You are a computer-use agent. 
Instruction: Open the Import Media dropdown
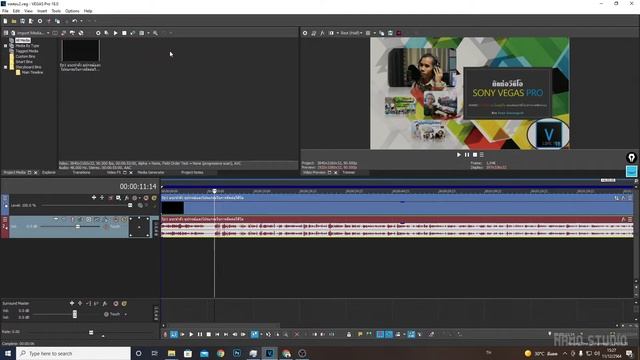click(x=48, y=33)
